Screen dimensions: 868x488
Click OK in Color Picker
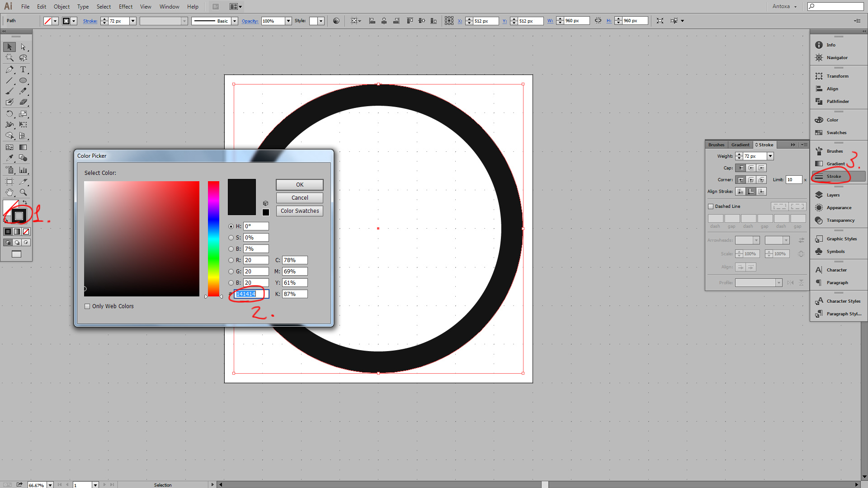coord(299,185)
